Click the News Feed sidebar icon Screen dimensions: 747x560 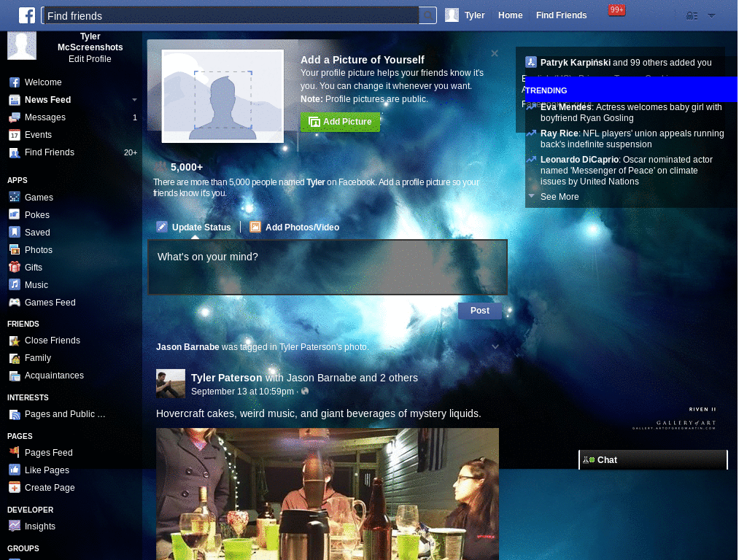click(15, 100)
